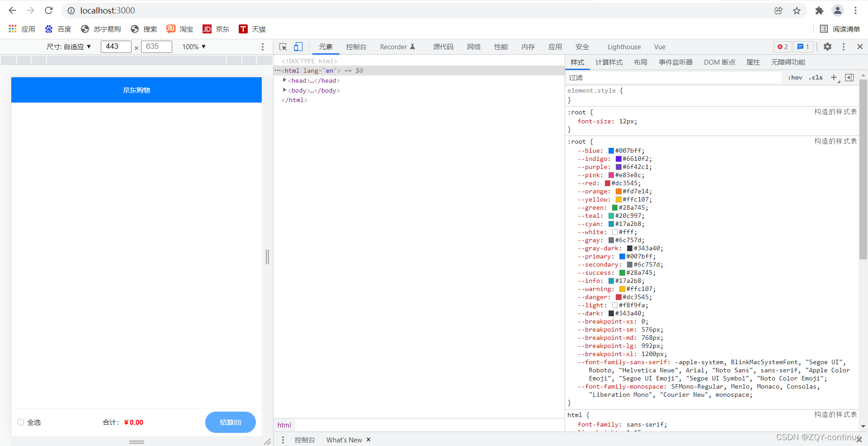Open color picker for --orange swatch
This screenshot has width=868, height=446.
point(618,192)
